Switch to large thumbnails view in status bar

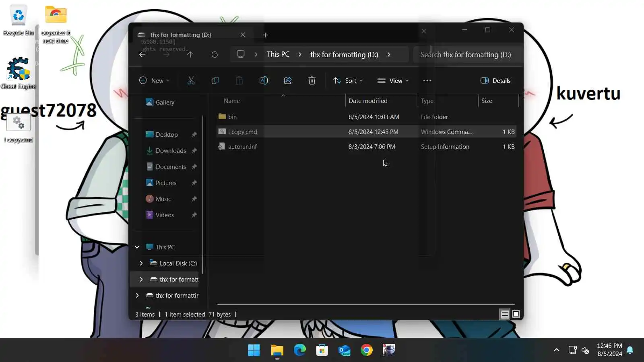(x=516, y=315)
